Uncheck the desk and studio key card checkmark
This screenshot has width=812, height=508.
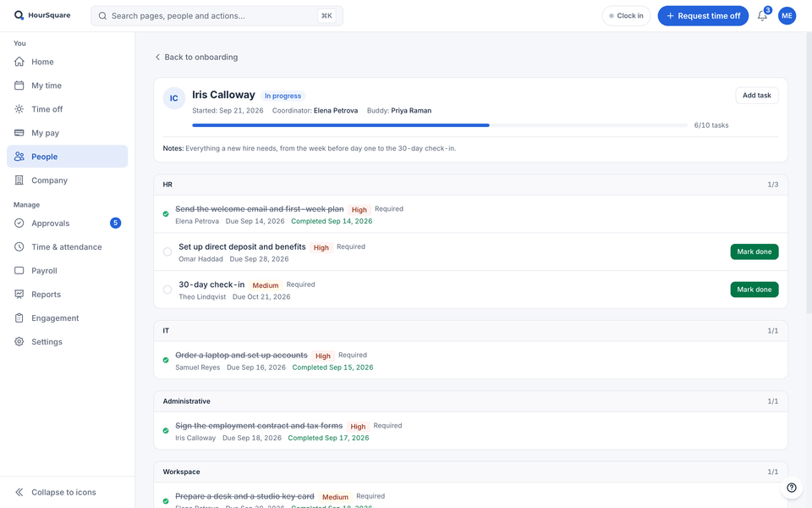[x=166, y=500]
